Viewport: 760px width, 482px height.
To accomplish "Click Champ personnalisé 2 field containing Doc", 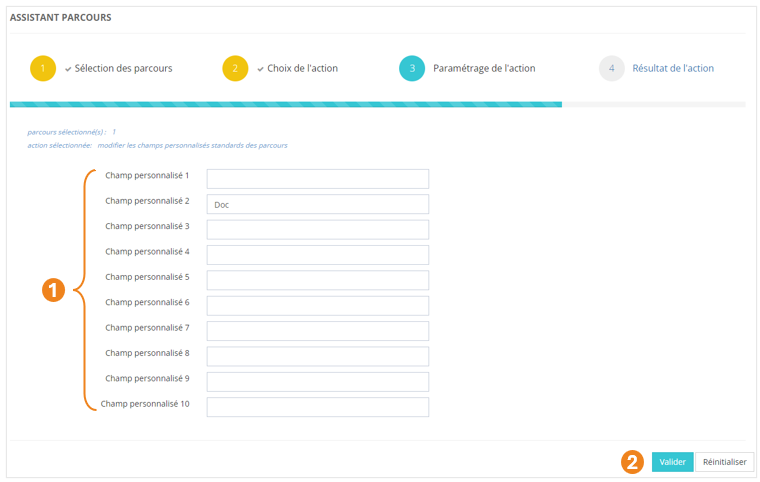I will click(317, 204).
